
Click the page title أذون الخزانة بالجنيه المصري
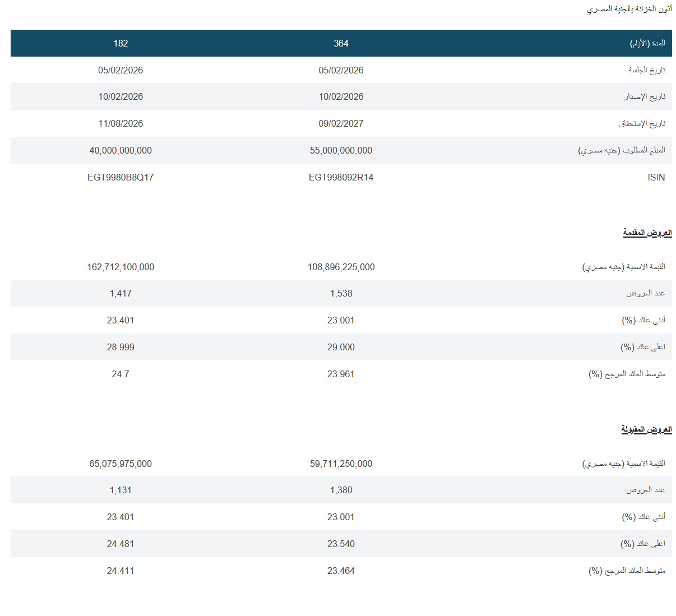pos(629,9)
